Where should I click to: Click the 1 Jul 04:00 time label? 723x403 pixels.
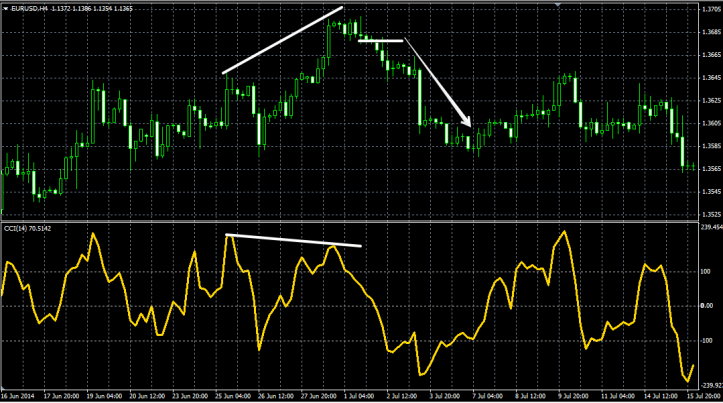360,396
